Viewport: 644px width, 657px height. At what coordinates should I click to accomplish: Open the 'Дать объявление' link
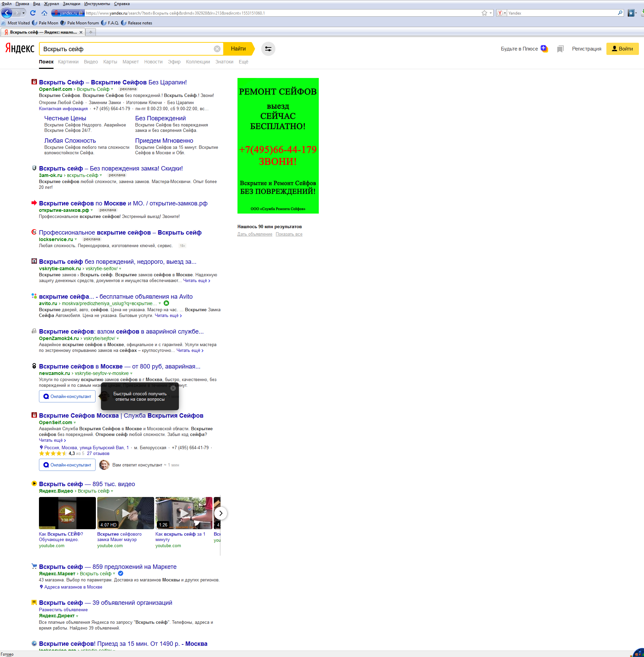click(x=255, y=234)
